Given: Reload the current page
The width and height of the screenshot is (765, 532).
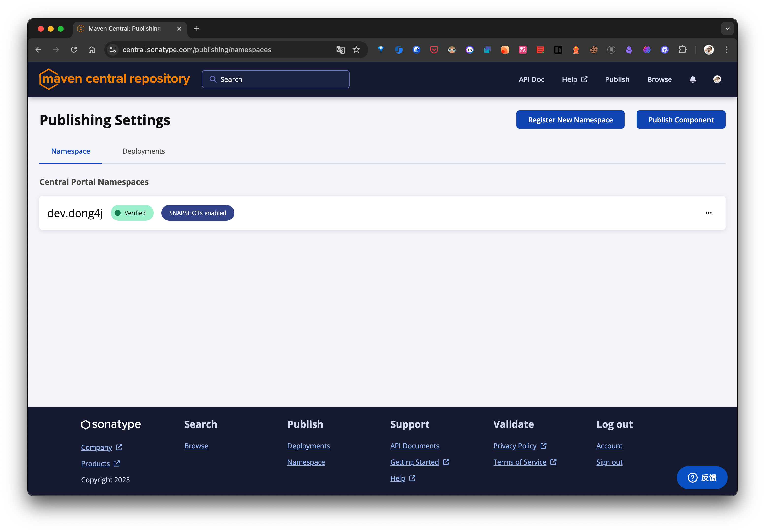Looking at the screenshot, I should [74, 50].
